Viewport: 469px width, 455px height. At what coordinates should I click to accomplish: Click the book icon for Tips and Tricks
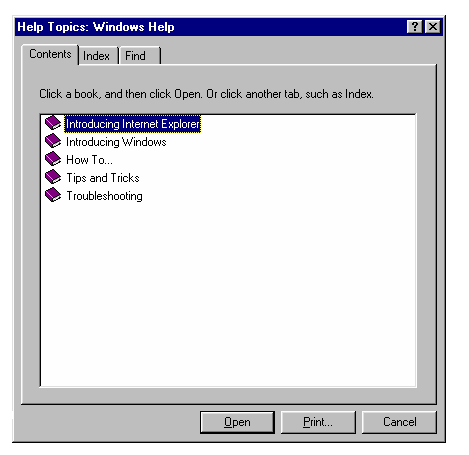[53, 177]
